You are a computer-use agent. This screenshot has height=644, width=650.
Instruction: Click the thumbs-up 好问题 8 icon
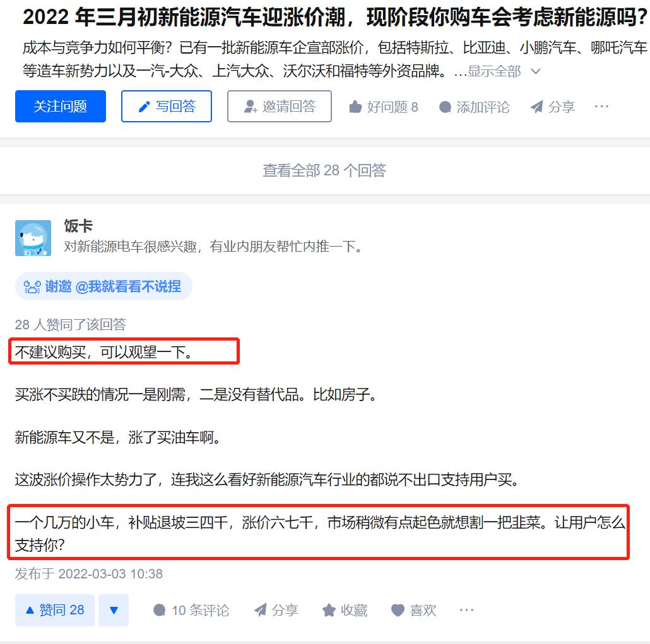[x=355, y=107]
